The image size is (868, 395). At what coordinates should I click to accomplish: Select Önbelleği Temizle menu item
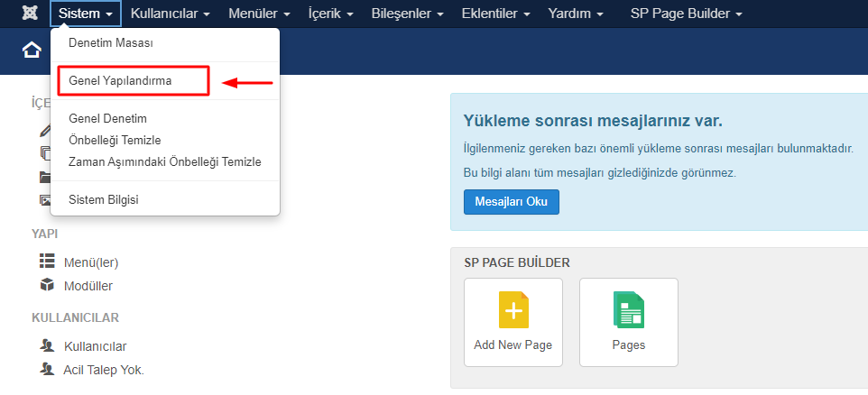click(x=115, y=140)
